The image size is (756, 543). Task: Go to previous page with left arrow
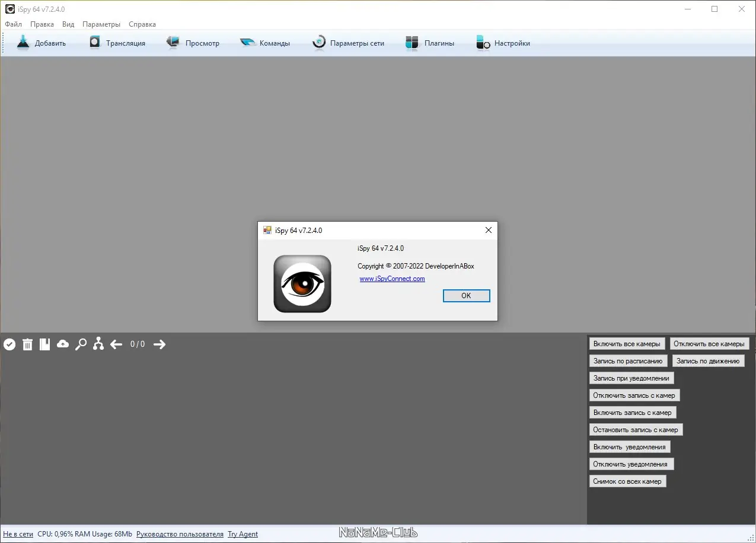116,344
